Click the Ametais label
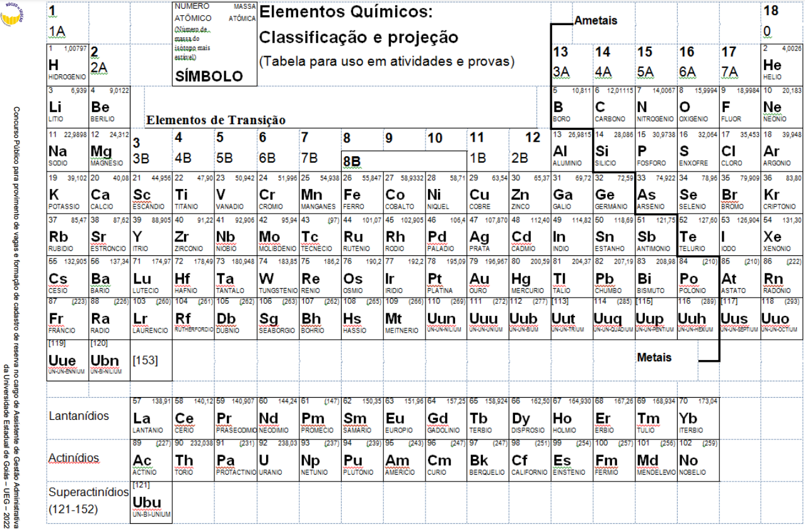 [595, 21]
